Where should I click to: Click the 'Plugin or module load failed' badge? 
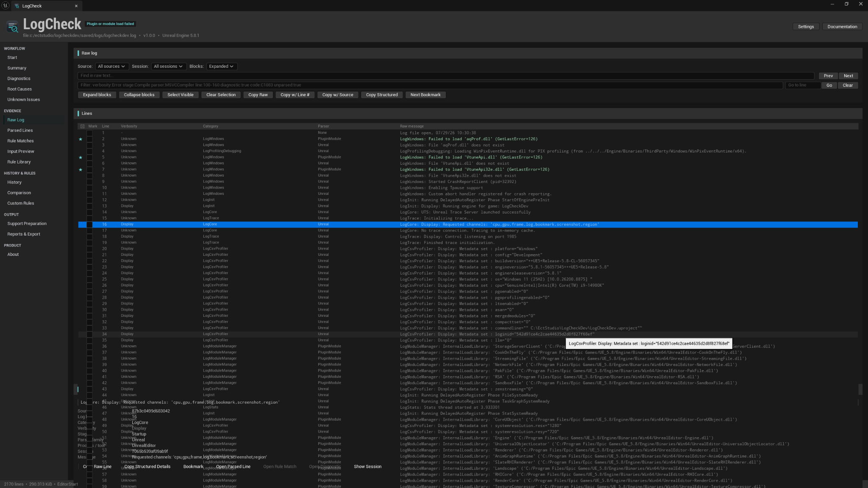click(x=110, y=24)
